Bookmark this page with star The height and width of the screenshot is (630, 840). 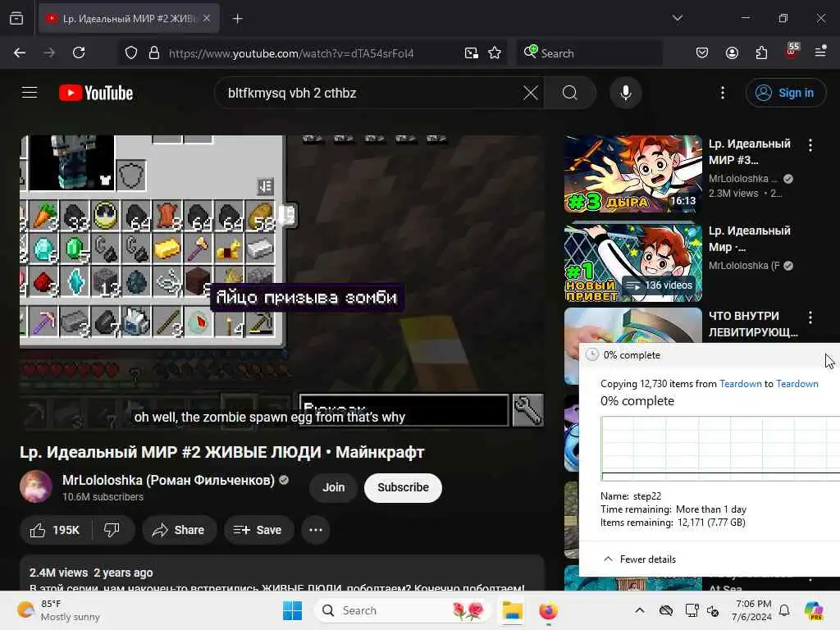(495, 53)
